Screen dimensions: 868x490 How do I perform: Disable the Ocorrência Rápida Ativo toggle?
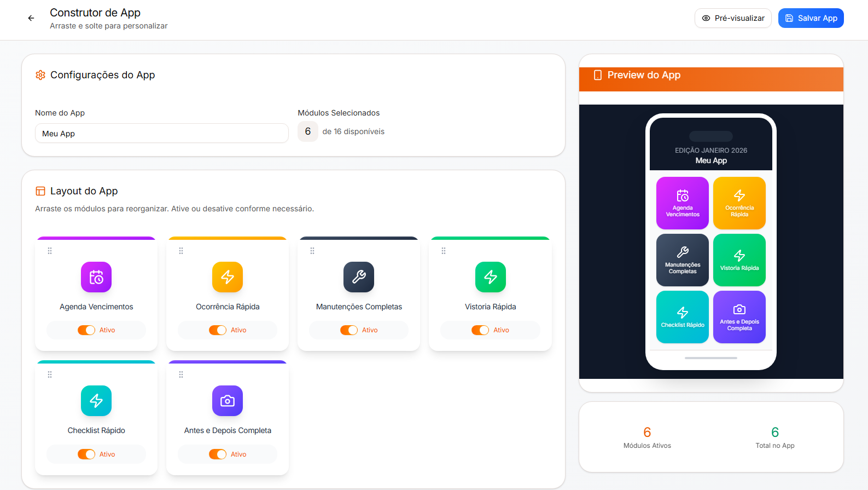218,330
